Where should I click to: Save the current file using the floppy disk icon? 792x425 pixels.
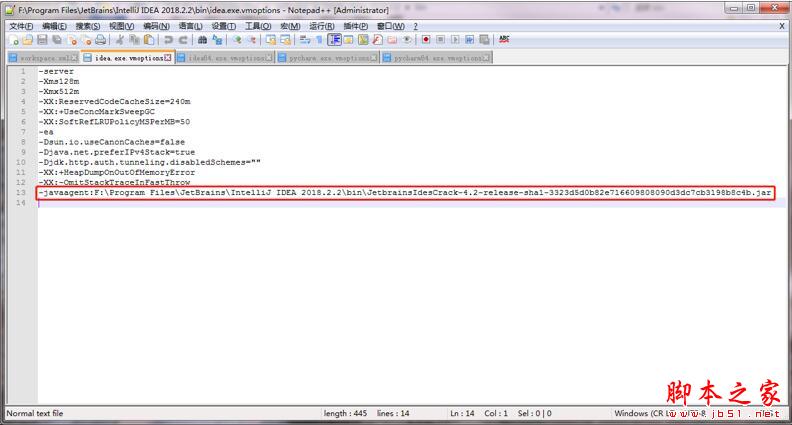tap(42, 40)
